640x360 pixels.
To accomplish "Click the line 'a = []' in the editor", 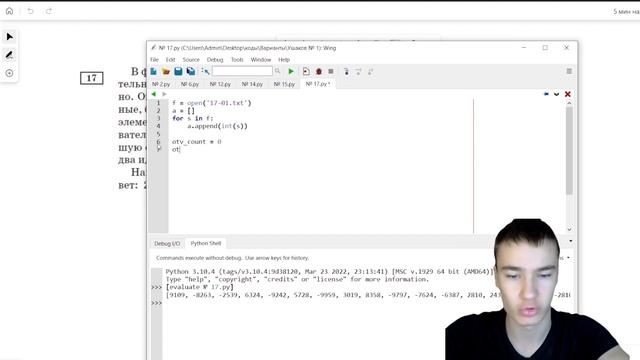I will pos(183,111).
